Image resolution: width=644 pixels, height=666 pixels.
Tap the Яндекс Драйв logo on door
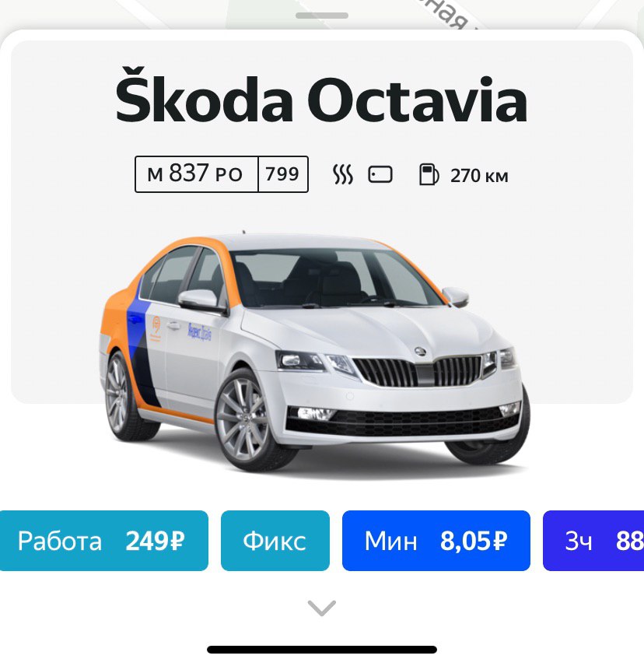point(200,331)
